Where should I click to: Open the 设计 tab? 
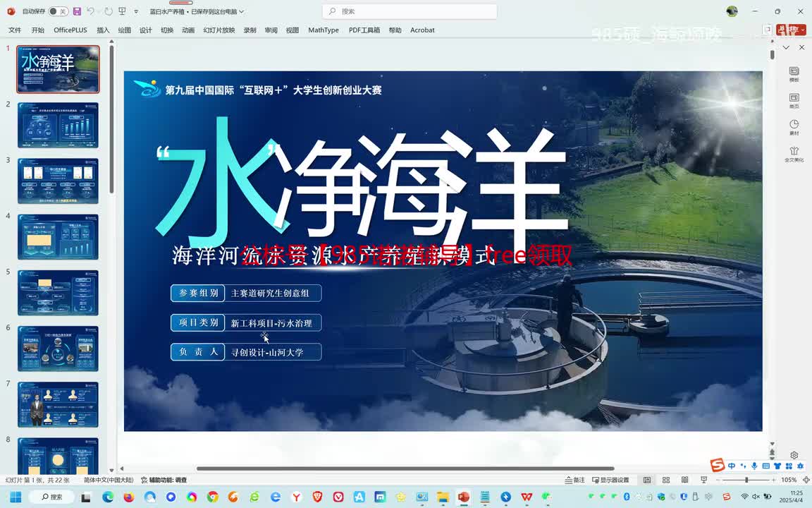[x=145, y=30]
